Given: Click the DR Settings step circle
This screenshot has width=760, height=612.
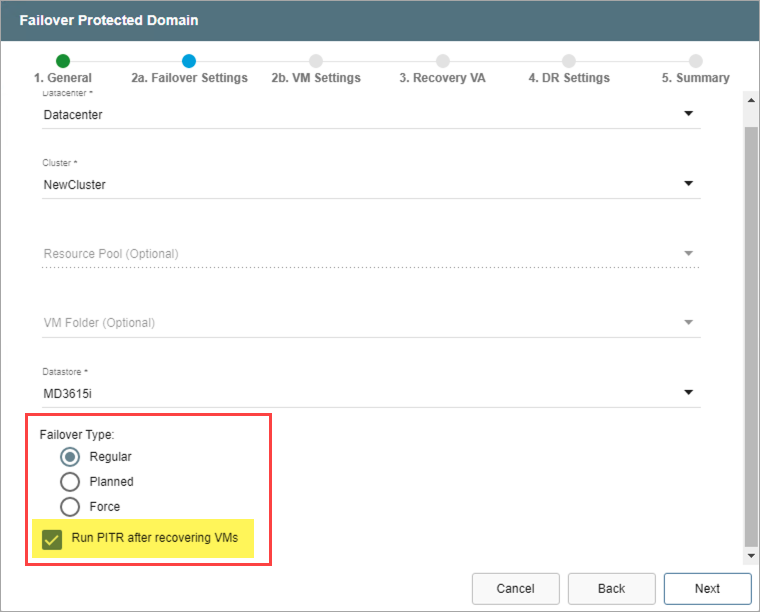Looking at the screenshot, I should (569, 61).
